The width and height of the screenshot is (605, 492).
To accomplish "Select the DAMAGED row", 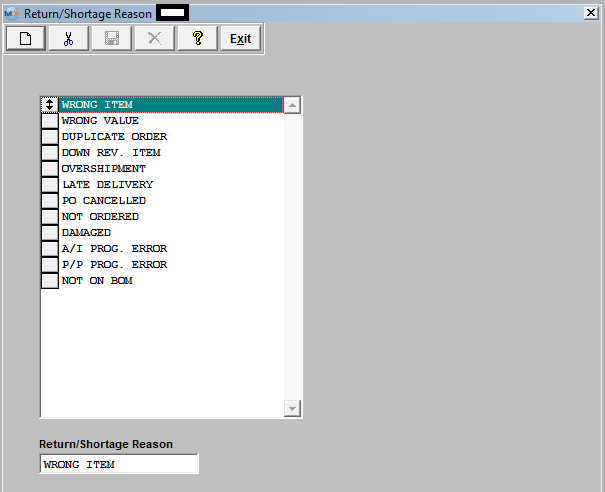I will coord(171,233).
